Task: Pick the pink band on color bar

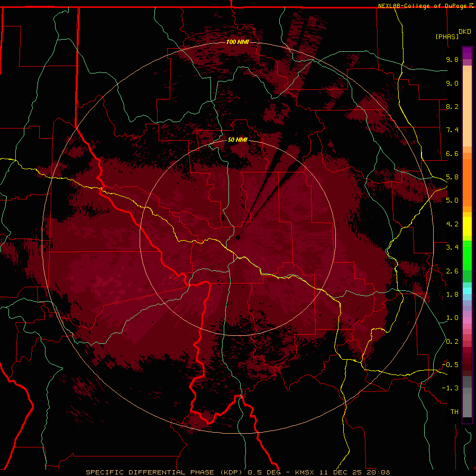Action: pyautogui.click(x=467, y=321)
